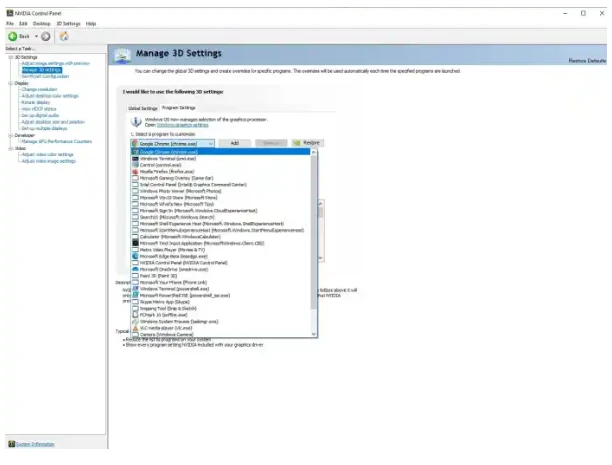Viewport: 612px width, 465px height.
Task: Select Adjust image settings with preview
Action: pyautogui.click(x=55, y=63)
